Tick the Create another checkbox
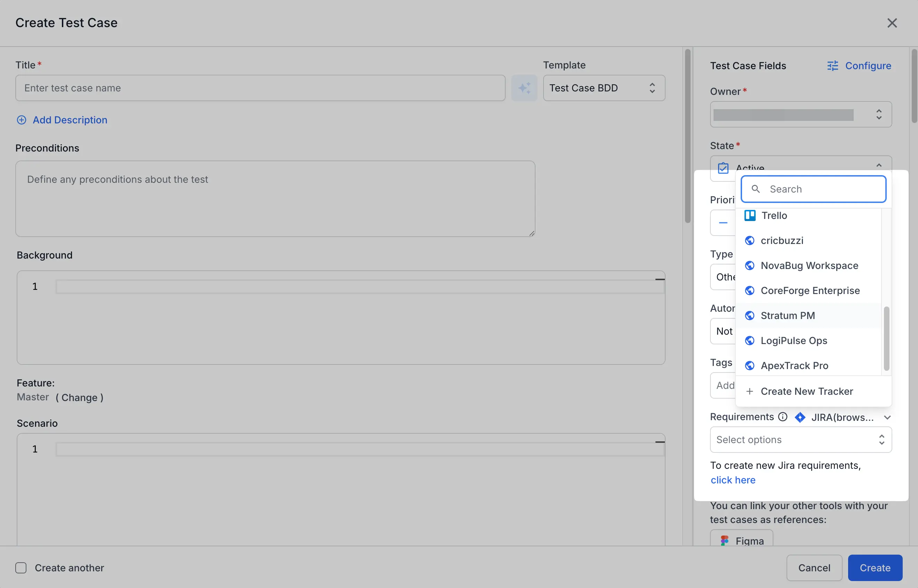 [21, 568]
